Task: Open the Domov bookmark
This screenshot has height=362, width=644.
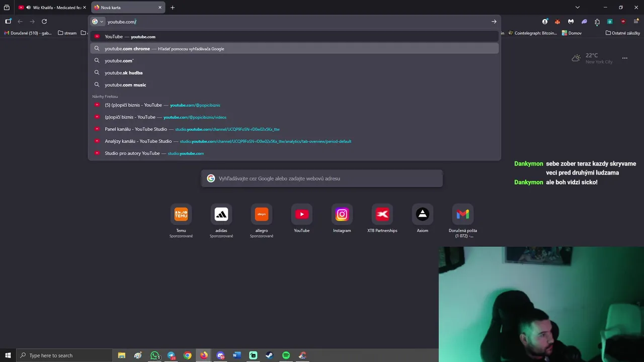Action: (x=572, y=33)
